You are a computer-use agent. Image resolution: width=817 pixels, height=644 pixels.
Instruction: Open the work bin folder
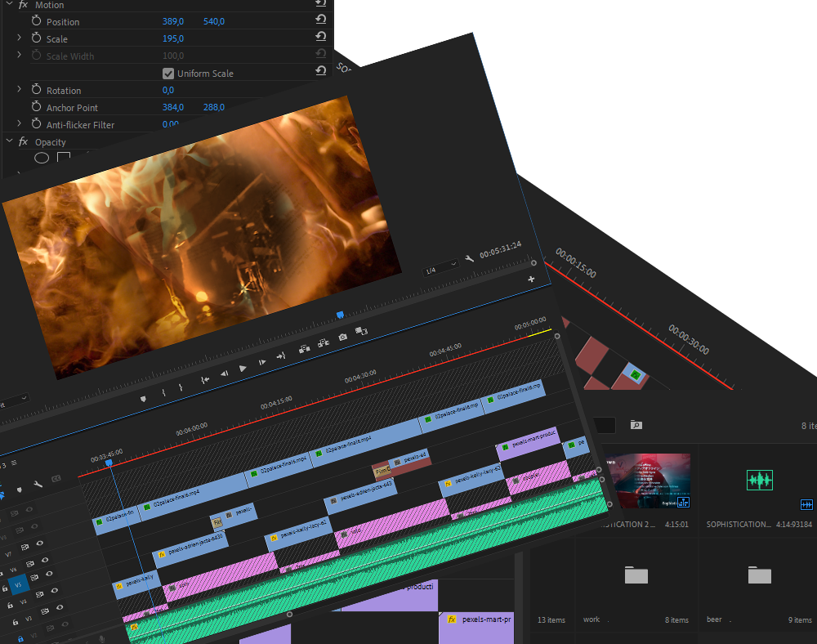pos(636,575)
